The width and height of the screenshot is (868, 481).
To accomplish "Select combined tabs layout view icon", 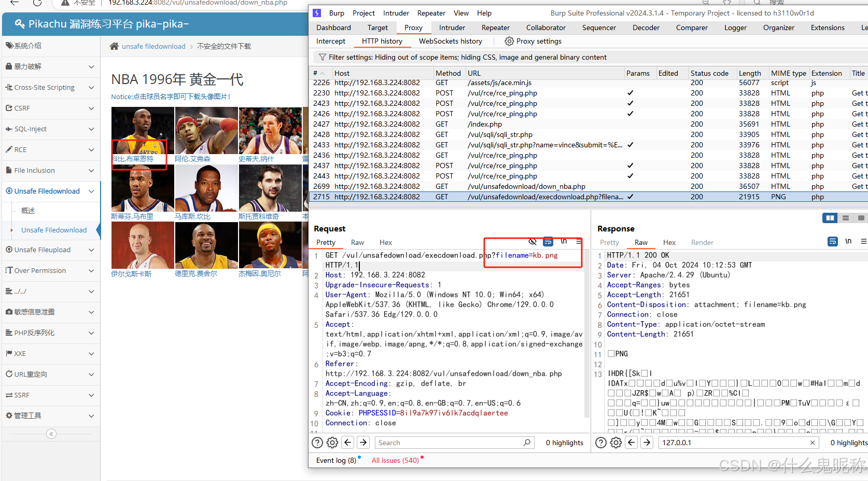I will [x=861, y=218].
